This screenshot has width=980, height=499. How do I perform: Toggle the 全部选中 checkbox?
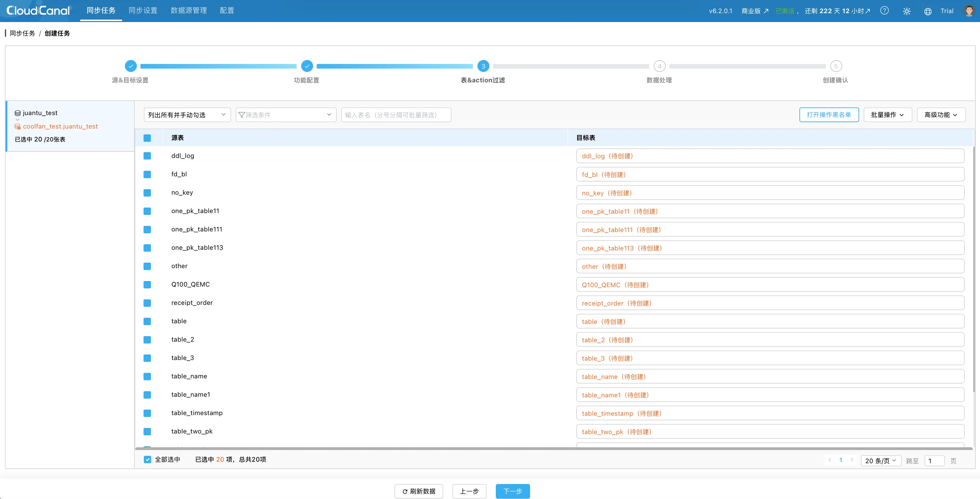point(148,460)
